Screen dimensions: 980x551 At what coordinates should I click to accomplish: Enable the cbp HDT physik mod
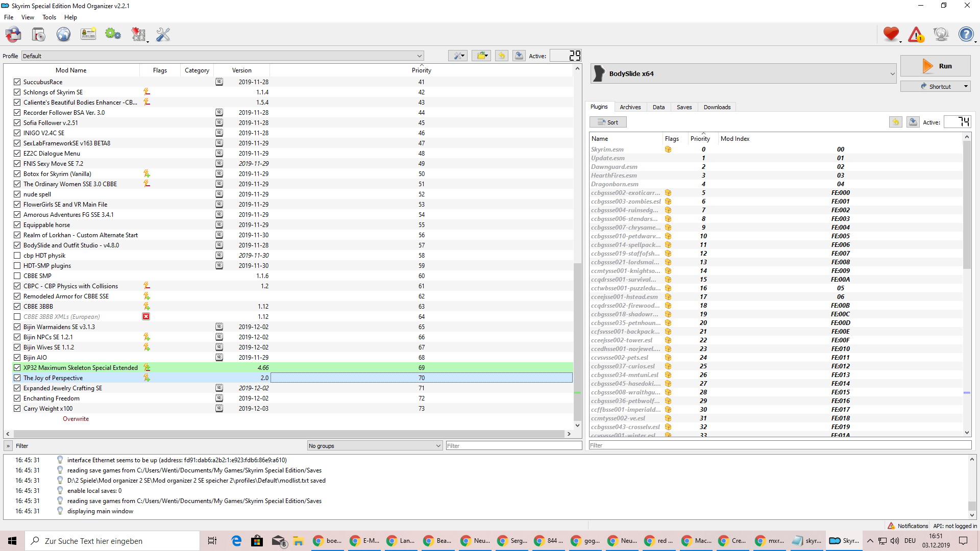click(17, 255)
